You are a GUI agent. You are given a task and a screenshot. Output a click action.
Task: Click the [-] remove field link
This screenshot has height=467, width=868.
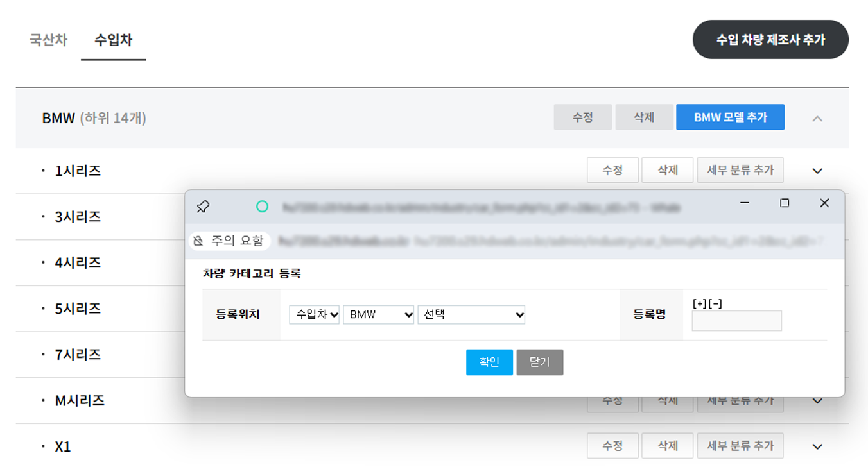715,304
